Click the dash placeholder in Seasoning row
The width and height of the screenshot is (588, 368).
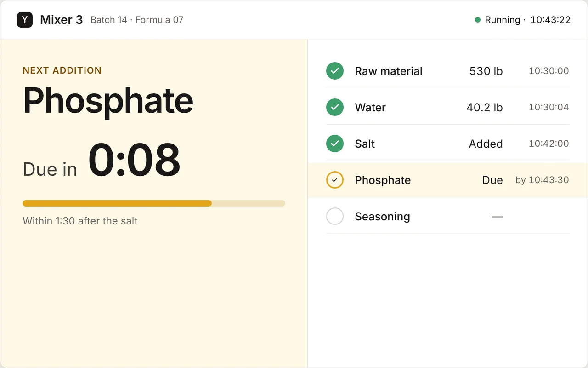tap(498, 216)
